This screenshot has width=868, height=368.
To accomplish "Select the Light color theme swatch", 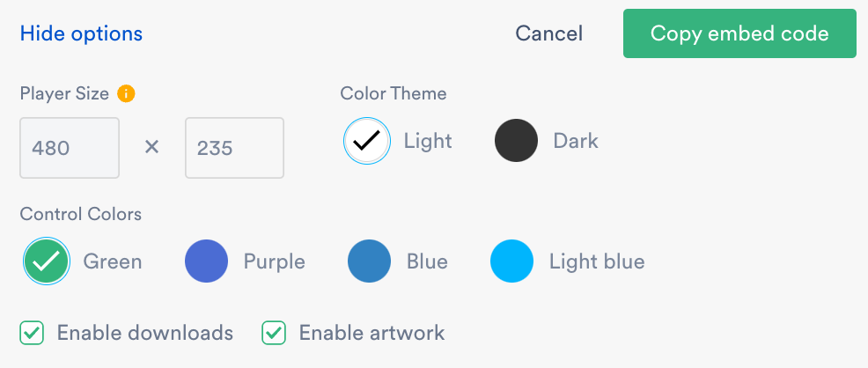I will [366, 141].
